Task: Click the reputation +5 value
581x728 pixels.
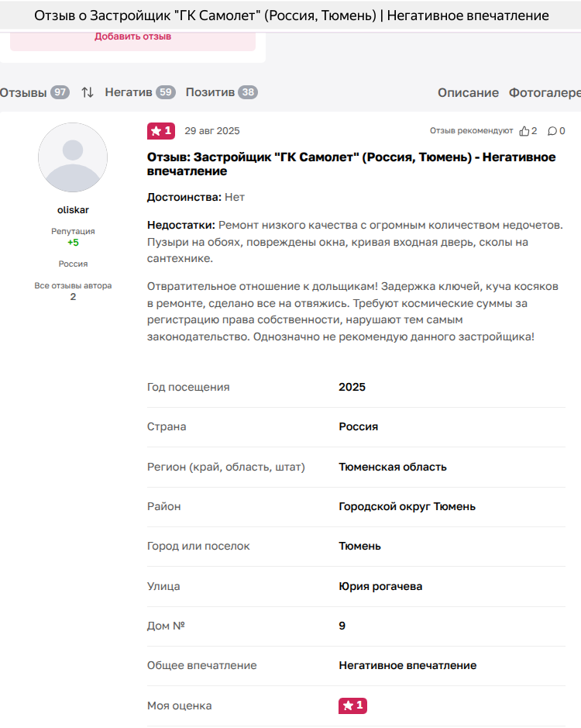Action: pos(73,243)
